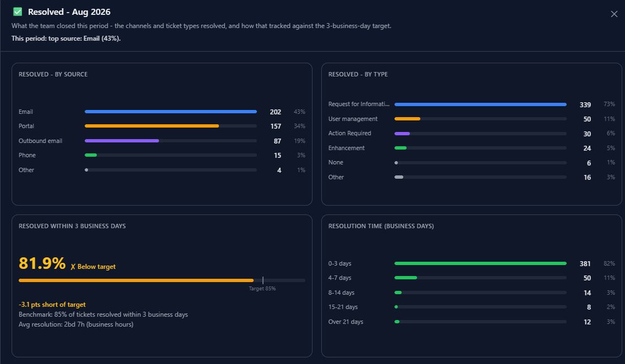Click the Target 85% marker label
The width and height of the screenshot is (625, 364).
pos(262,288)
